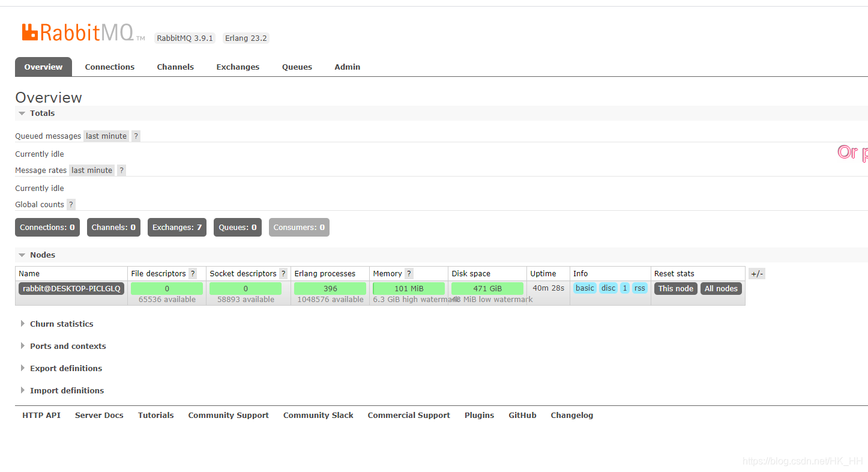Select the Overview tab

point(43,67)
